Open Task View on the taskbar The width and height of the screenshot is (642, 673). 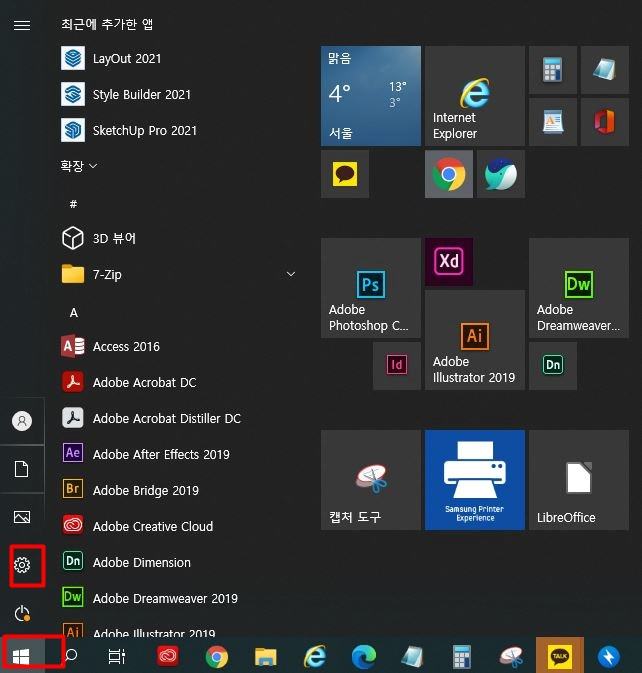(x=117, y=656)
